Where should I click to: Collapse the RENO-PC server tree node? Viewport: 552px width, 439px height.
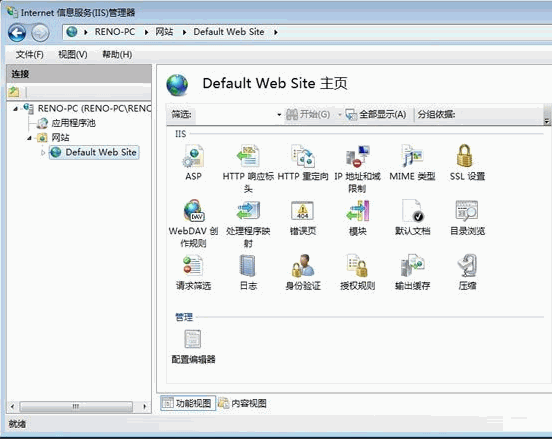[x=15, y=109]
